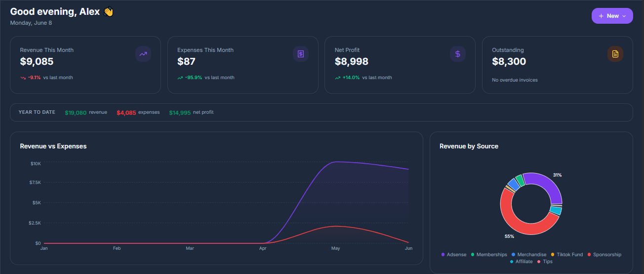Select the Tiktok Fund legend entry
The image size is (644, 274).
click(567, 255)
